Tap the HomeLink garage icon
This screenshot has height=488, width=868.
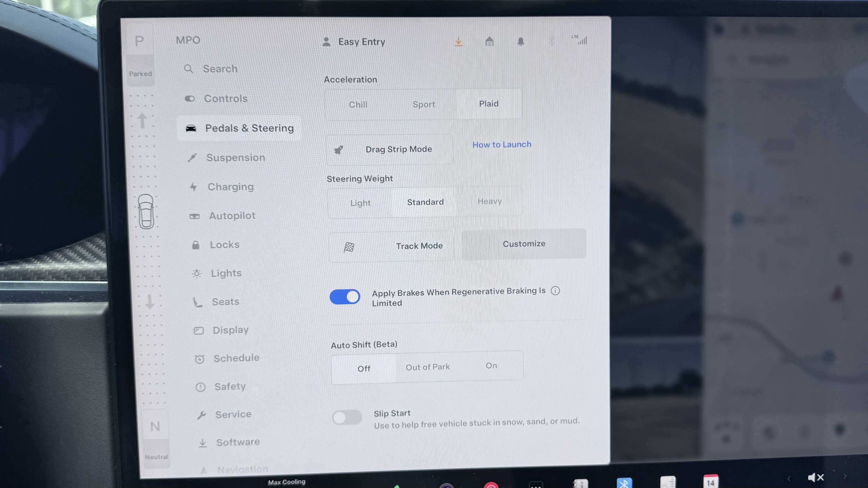pos(489,41)
